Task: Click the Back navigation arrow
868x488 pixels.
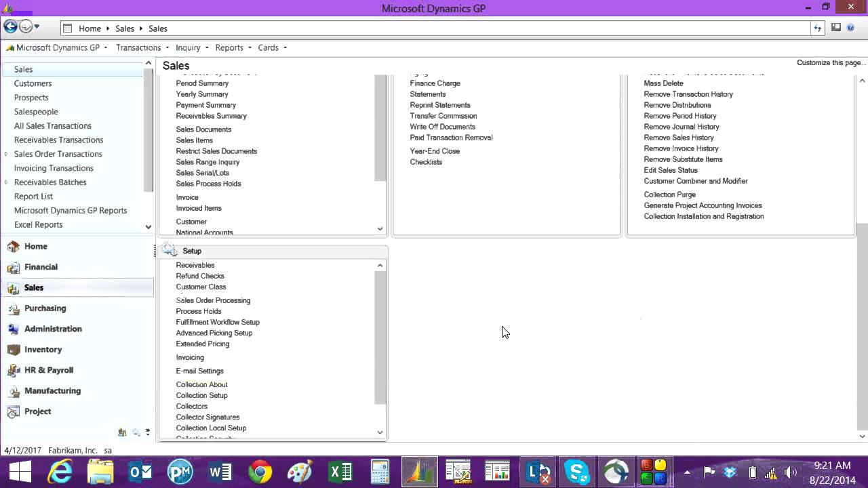Action: (10, 27)
